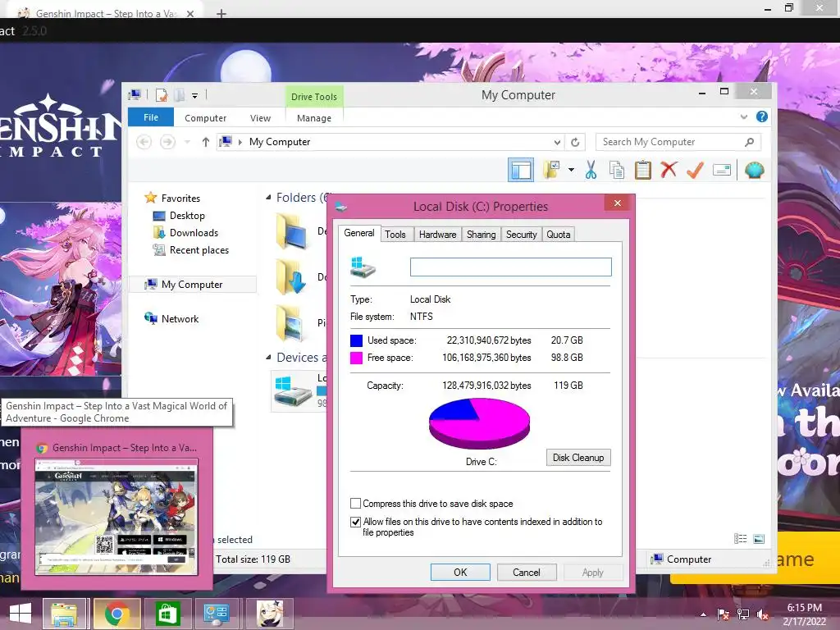This screenshot has height=630, width=840.
Task: Click the blue shell icon in toolbar
Action: coord(755,170)
